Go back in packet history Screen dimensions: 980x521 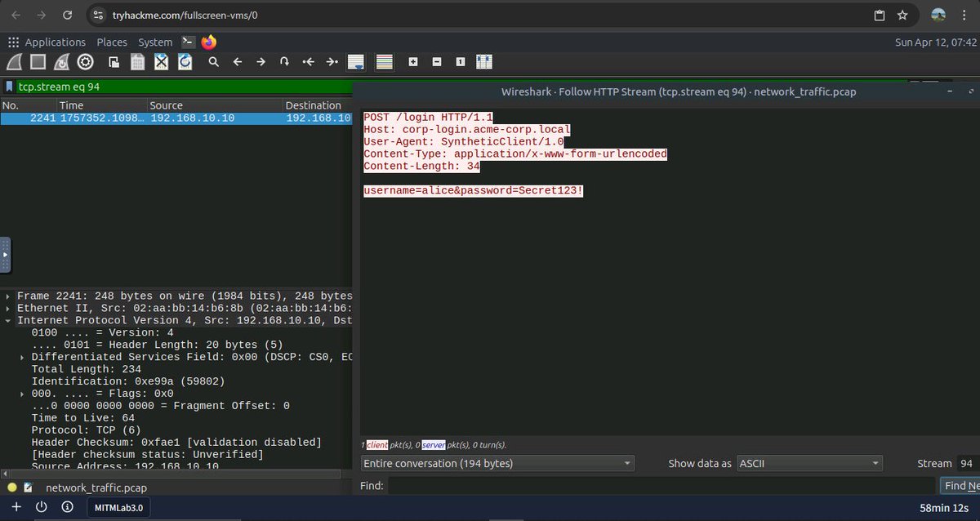(237, 62)
